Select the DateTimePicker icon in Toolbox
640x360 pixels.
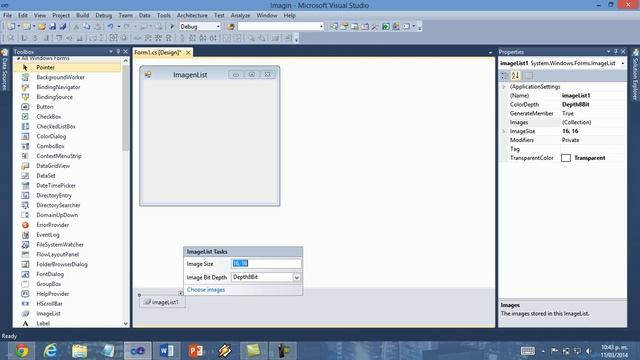[x=25, y=185]
